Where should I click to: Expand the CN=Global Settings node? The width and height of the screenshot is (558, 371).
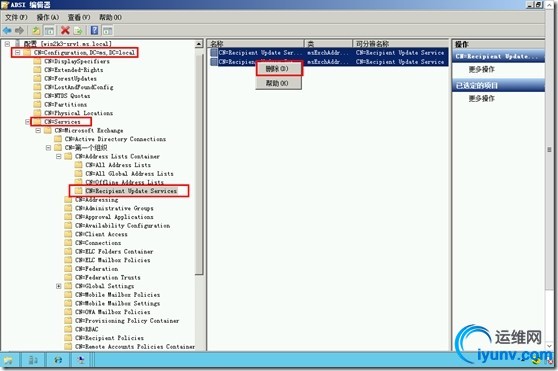pos(59,286)
